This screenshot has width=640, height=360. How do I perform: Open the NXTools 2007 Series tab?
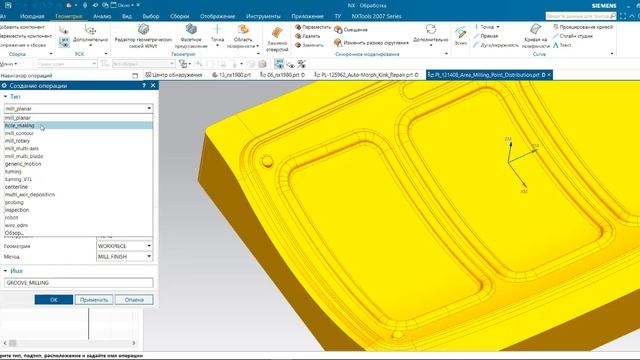pos(376,16)
